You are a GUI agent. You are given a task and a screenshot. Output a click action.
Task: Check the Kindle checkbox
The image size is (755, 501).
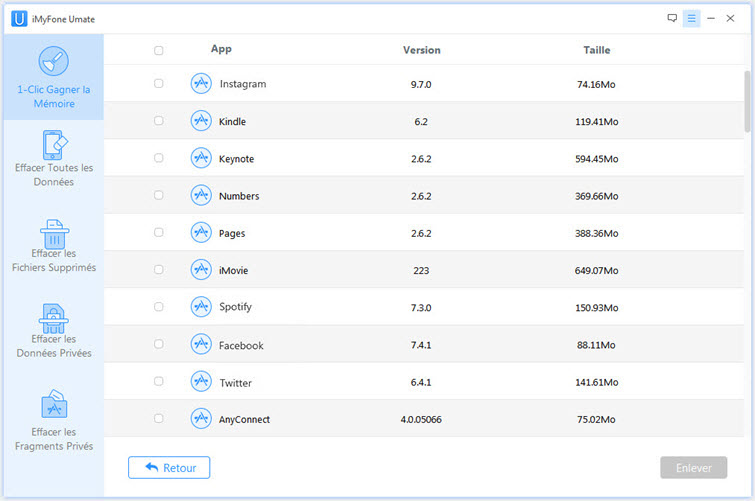tap(158, 120)
